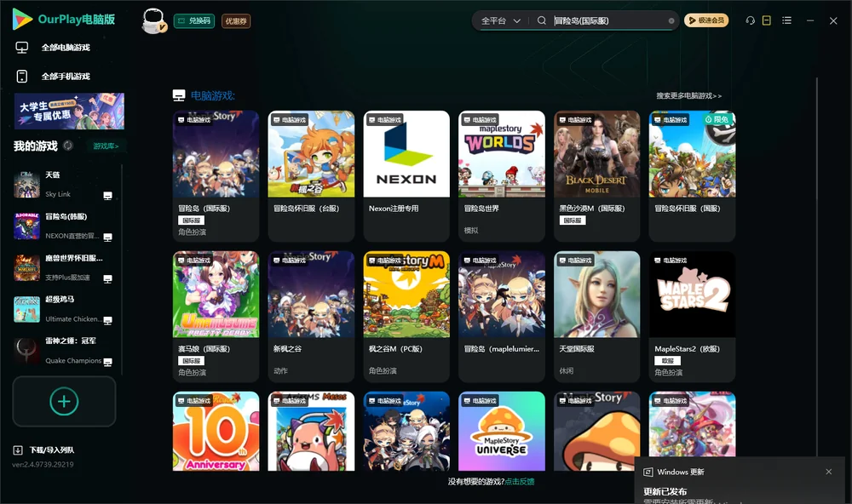The height and width of the screenshot is (504, 852).
Task: Open the customer service headset icon
Action: click(751, 20)
